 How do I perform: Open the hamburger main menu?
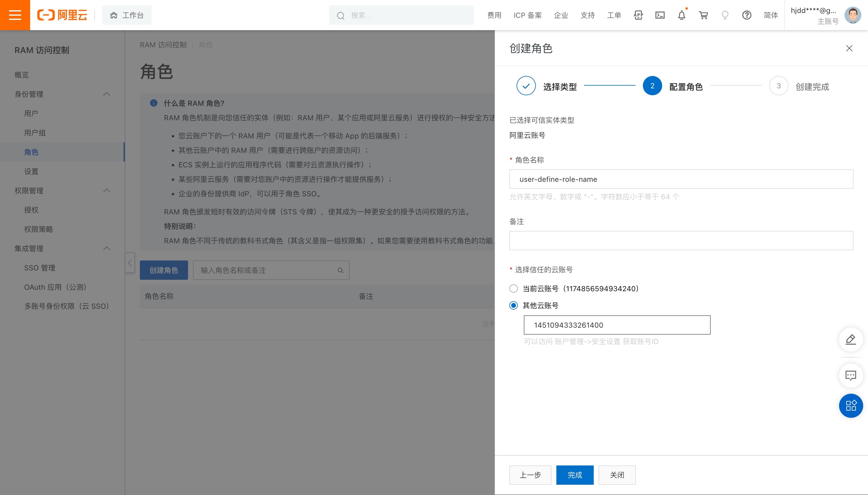click(x=15, y=15)
